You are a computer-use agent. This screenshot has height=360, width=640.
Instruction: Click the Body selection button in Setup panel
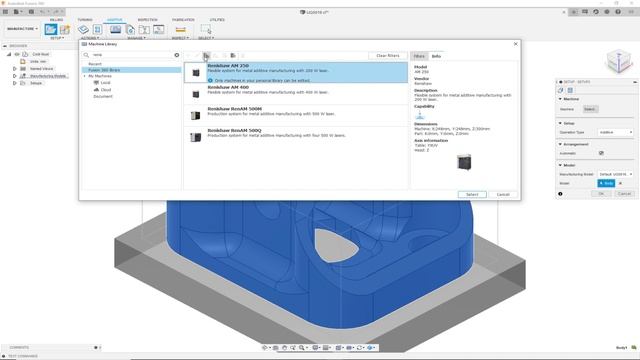[606, 183]
